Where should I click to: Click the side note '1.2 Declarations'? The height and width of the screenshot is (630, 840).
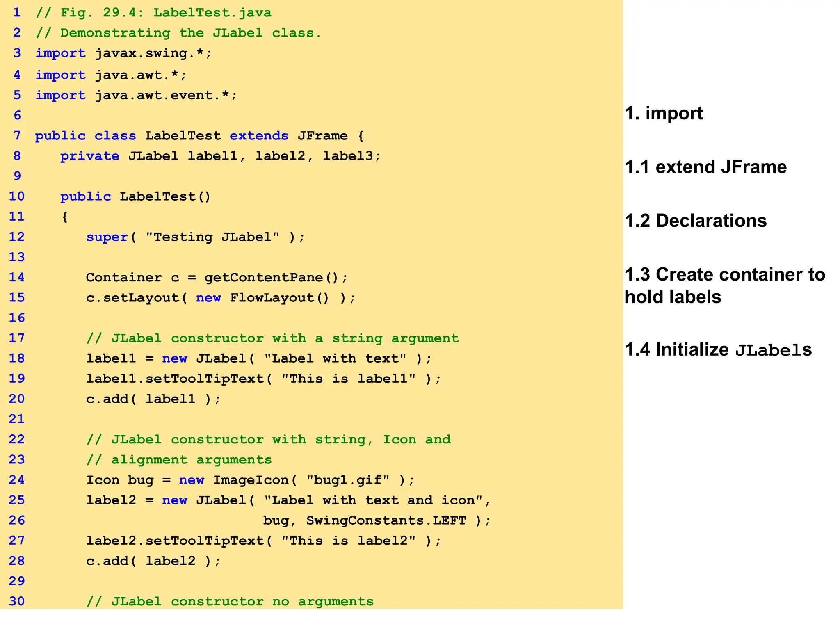point(696,221)
